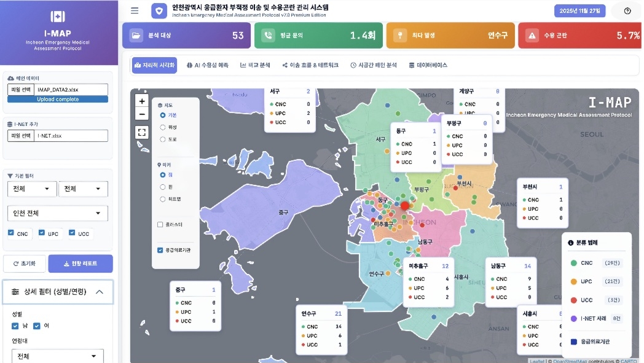The image size is (644, 363).
Task: Click the map zoom out minus button
Action: pos(142,114)
